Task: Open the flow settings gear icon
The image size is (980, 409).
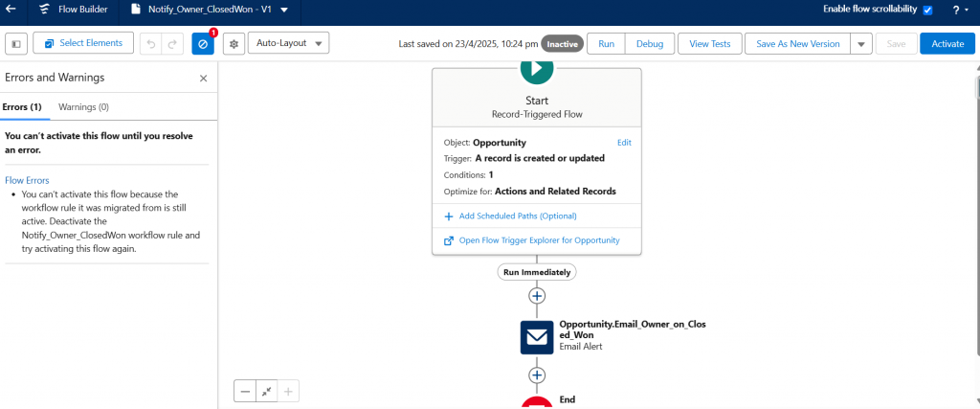Action: 234,44
